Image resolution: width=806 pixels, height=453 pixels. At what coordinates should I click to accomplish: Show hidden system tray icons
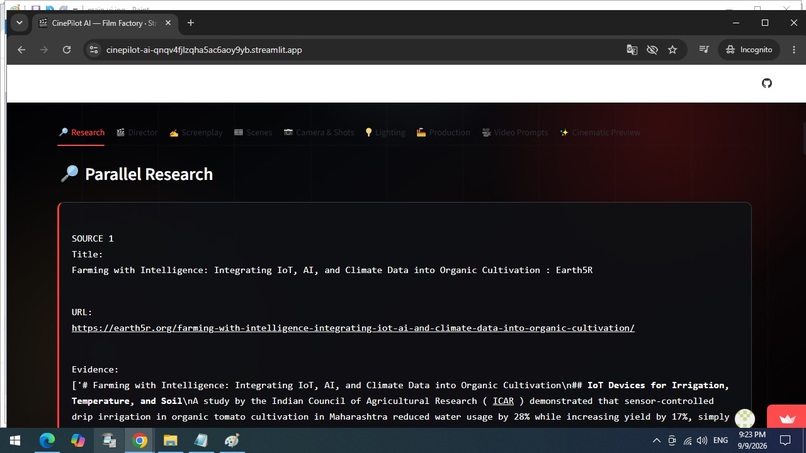656,441
